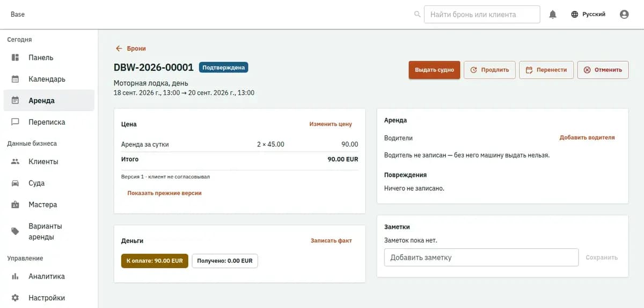The height and width of the screenshot is (308, 644).
Task: Click the Перенести button
Action: pyautogui.click(x=546, y=70)
